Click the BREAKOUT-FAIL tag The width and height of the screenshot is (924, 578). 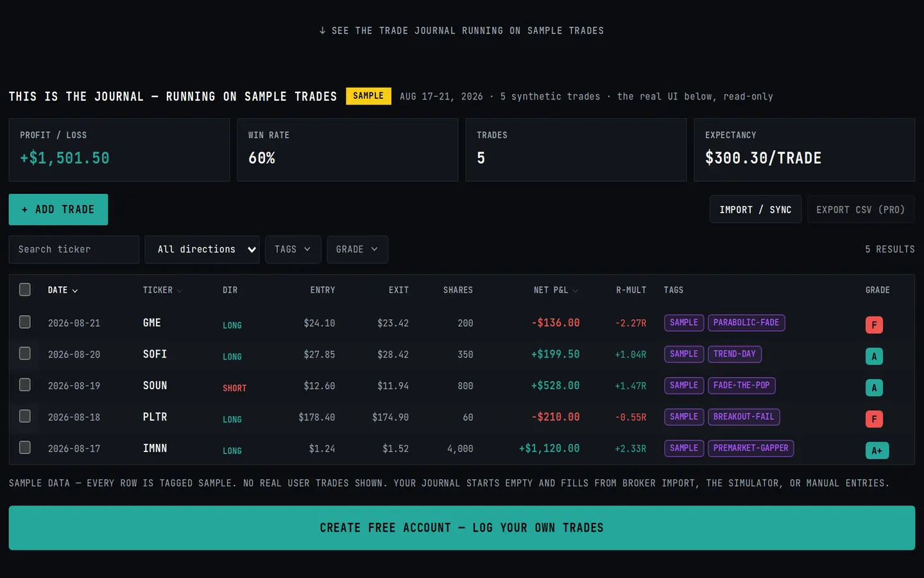click(744, 417)
